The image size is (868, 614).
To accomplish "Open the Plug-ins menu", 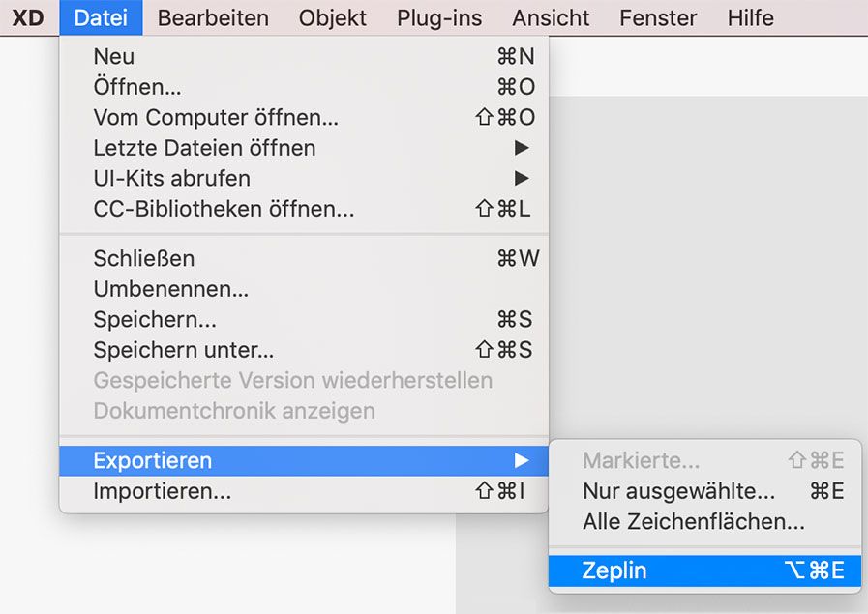I will 438,17.
